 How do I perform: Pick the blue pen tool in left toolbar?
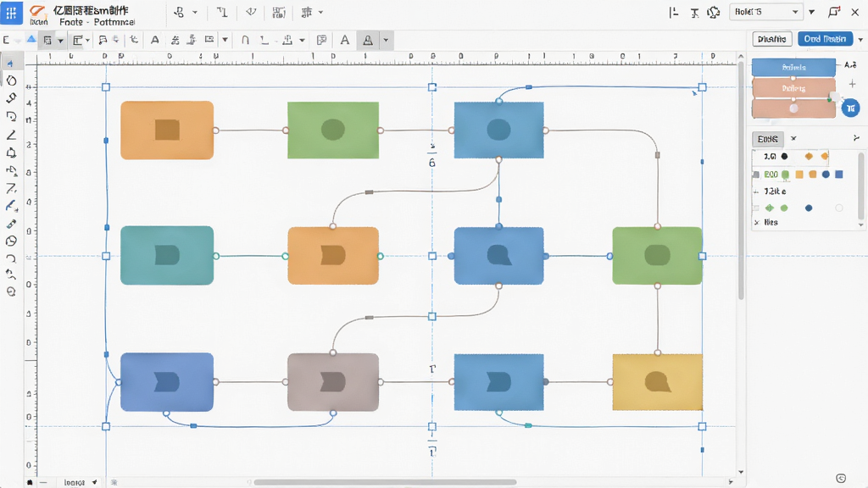pyautogui.click(x=11, y=206)
